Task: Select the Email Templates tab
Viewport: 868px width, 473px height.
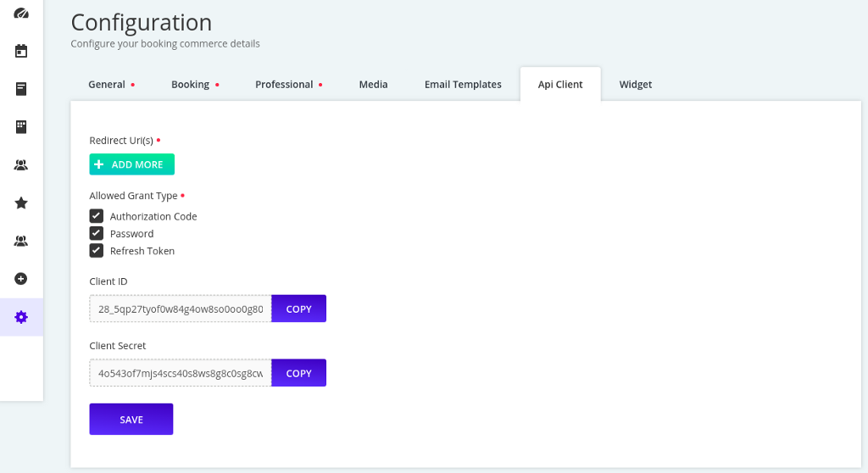Action: pos(463,85)
